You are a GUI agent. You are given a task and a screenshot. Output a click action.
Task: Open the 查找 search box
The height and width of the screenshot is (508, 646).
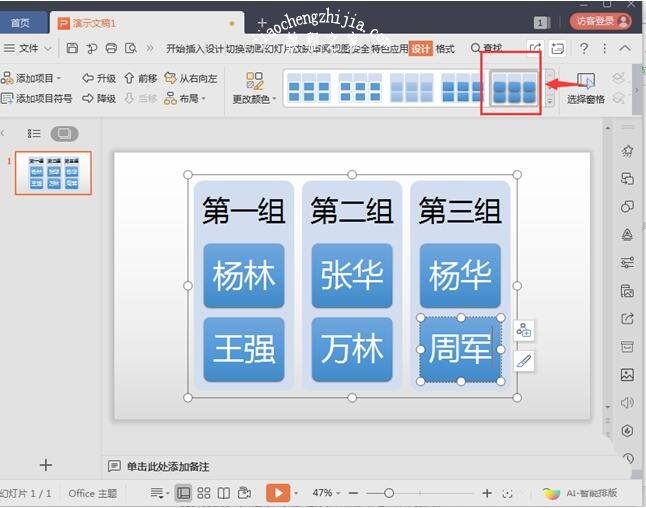point(486,49)
